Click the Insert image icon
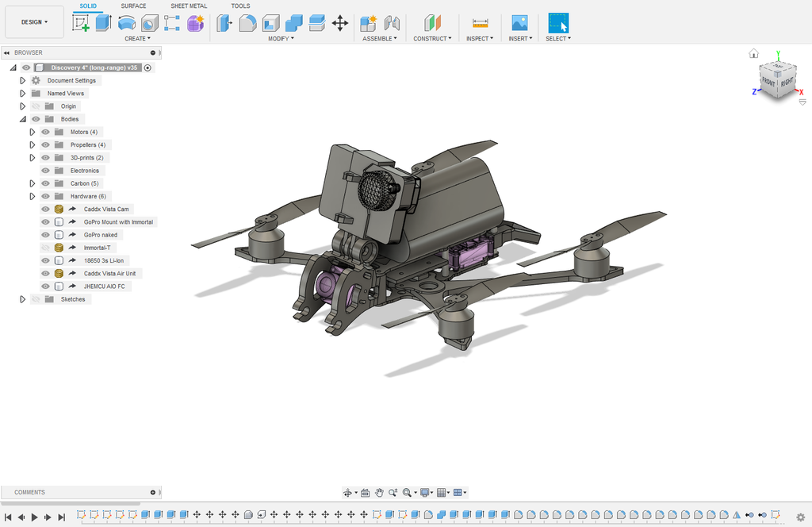Screen dimensions: 812x527 click(519, 23)
